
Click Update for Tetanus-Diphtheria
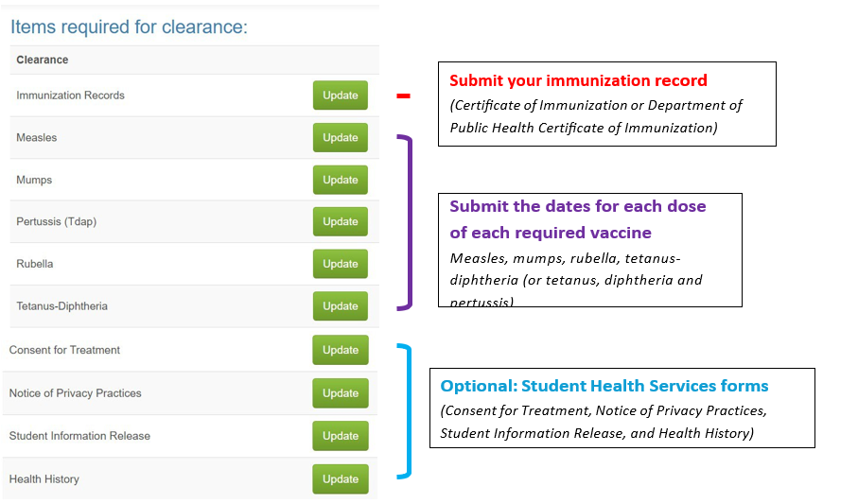click(340, 306)
